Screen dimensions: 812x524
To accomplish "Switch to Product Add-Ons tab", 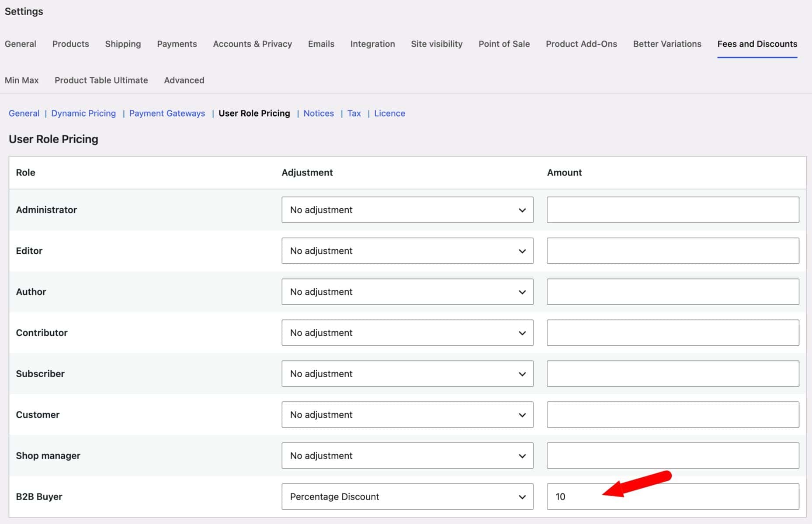I will (x=581, y=44).
